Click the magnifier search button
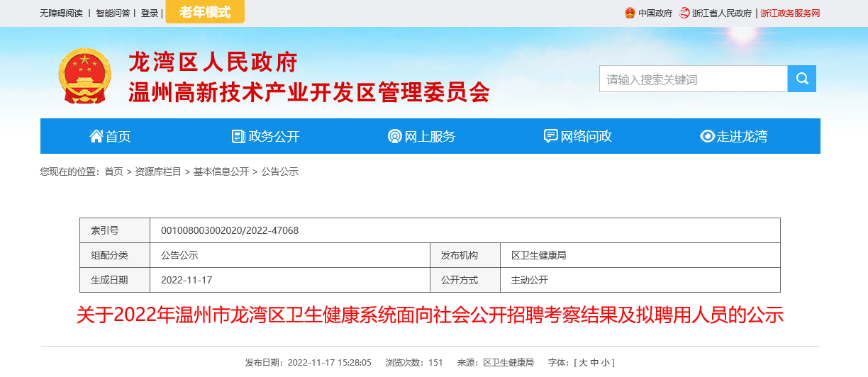868x377 pixels. click(x=802, y=79)
